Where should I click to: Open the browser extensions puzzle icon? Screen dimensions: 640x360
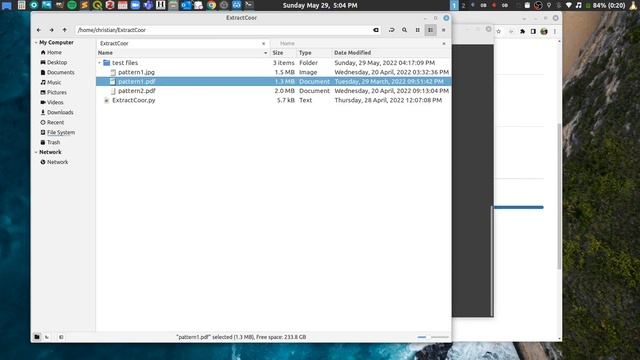[522, 31]
